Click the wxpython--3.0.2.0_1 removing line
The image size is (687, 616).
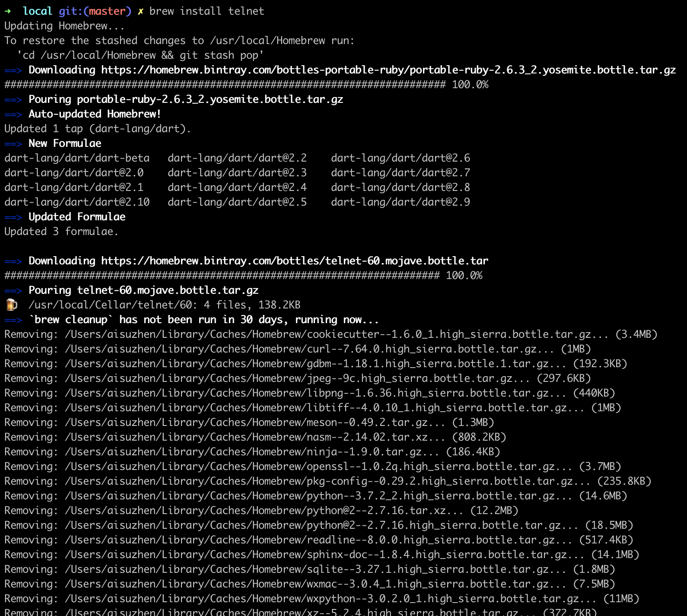click(322, 599)
